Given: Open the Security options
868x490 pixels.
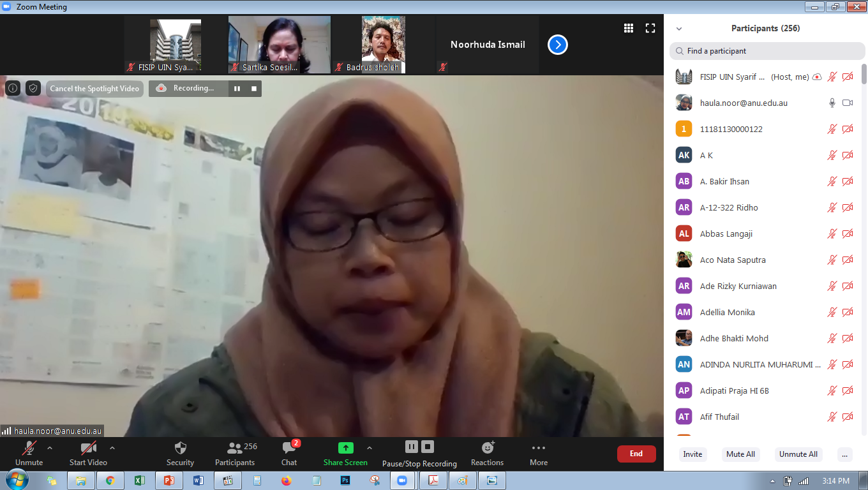Looking at the screenshot, I should (180, 453).
